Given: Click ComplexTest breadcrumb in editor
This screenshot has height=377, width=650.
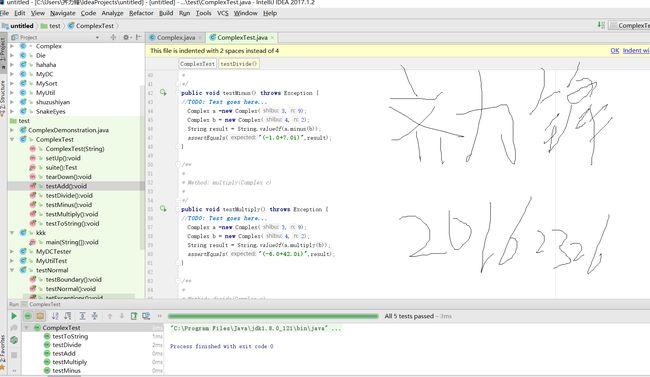Looking at the screenshot, I should click(x=197, y=64).
